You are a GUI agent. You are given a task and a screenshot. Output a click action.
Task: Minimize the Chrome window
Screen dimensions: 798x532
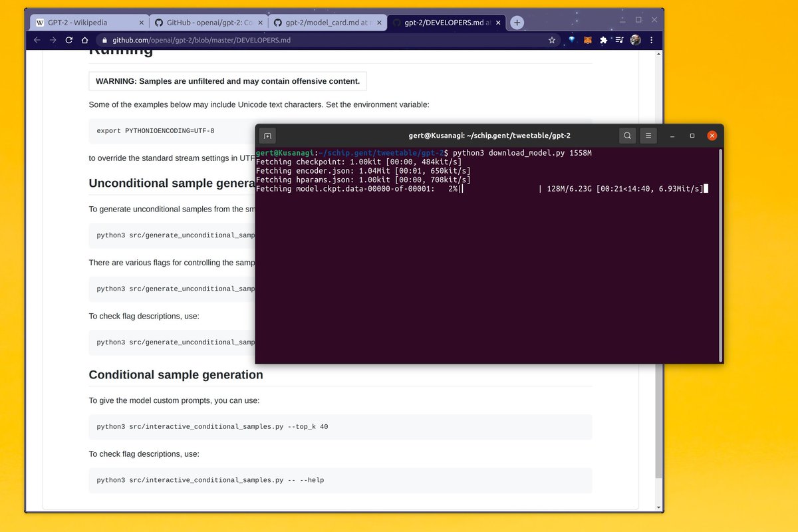tap(622, 20)
